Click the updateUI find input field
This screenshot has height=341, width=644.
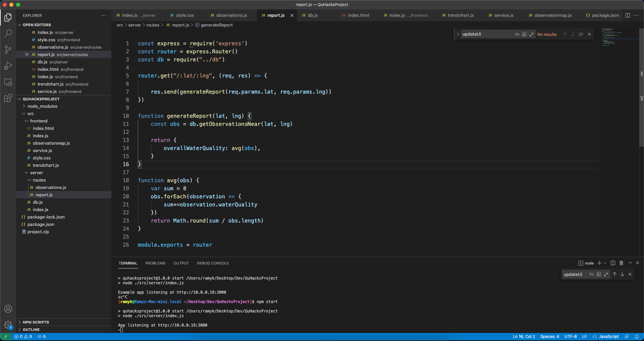coord(486,34)
